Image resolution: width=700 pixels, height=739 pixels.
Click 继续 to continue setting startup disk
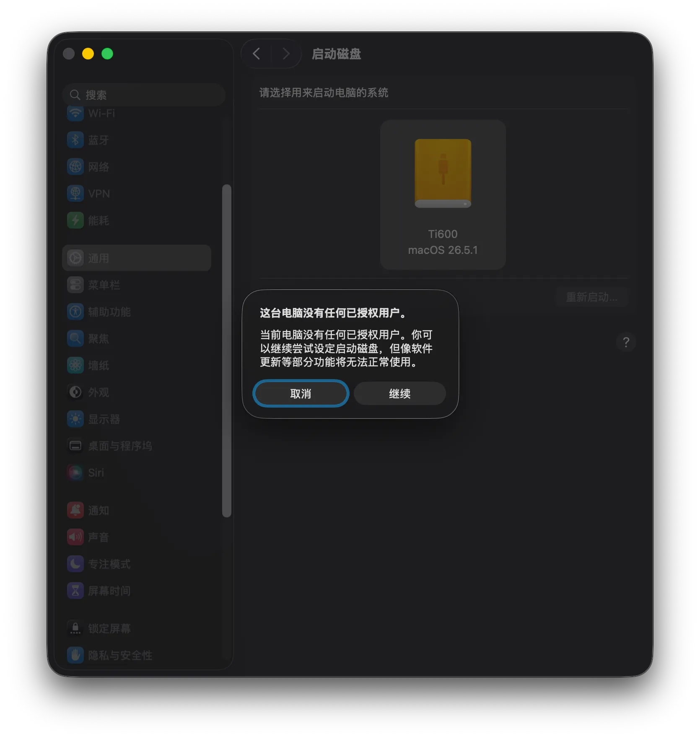pos(400,393)
